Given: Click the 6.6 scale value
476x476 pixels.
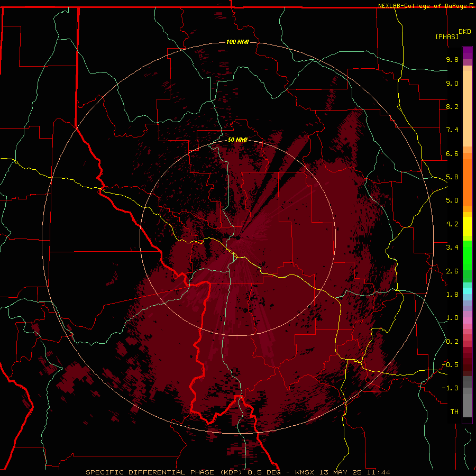Looking at the screenshot, I should point(452,153).
